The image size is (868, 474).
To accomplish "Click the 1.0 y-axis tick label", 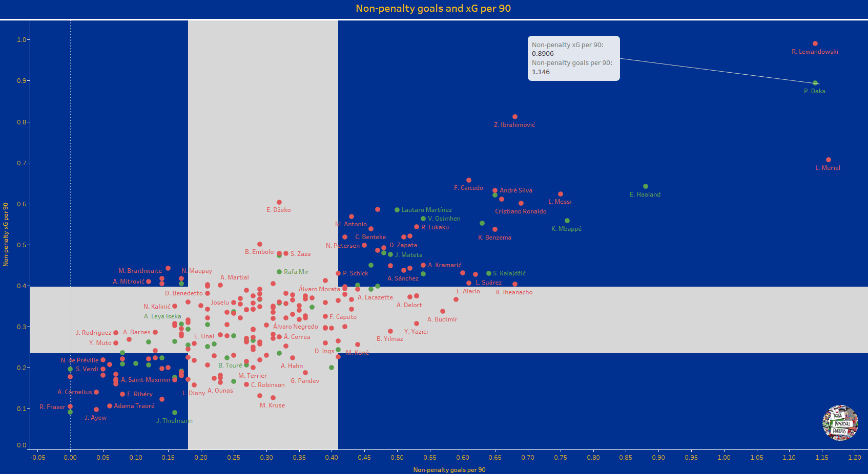I will 22,39.
